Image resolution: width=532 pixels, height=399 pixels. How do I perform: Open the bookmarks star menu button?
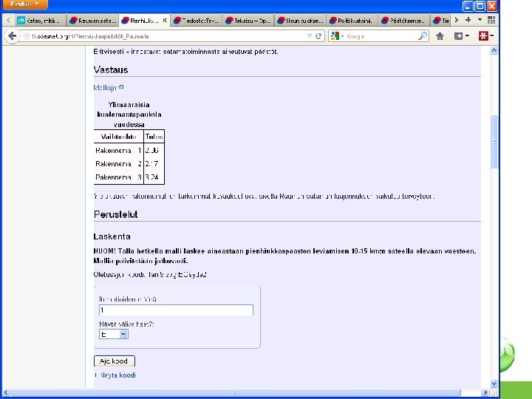461,36
